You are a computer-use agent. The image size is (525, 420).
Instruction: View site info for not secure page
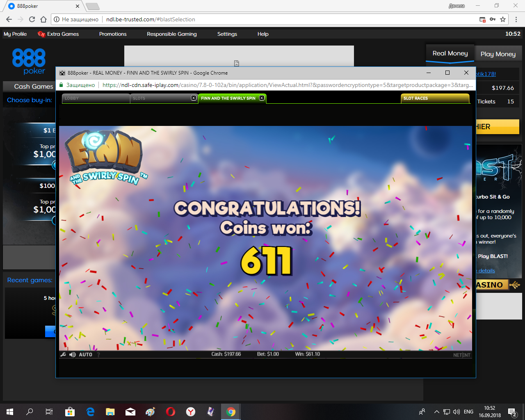pos(76,19)
